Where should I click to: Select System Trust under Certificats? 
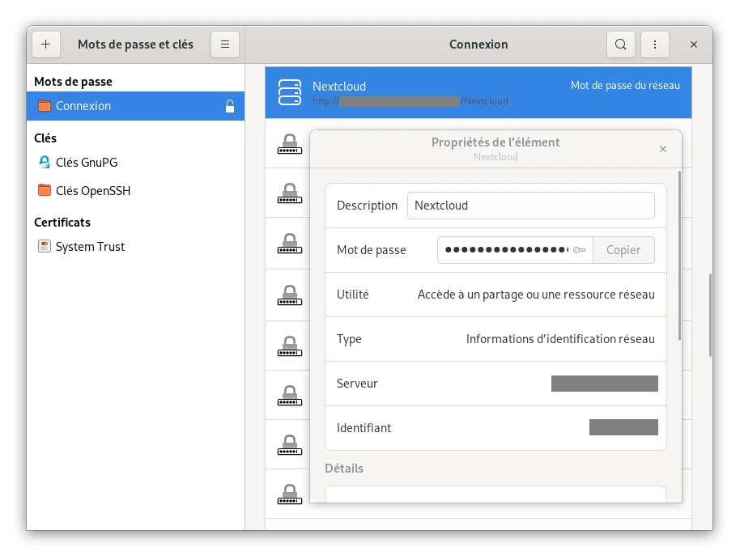click(135, 246)
